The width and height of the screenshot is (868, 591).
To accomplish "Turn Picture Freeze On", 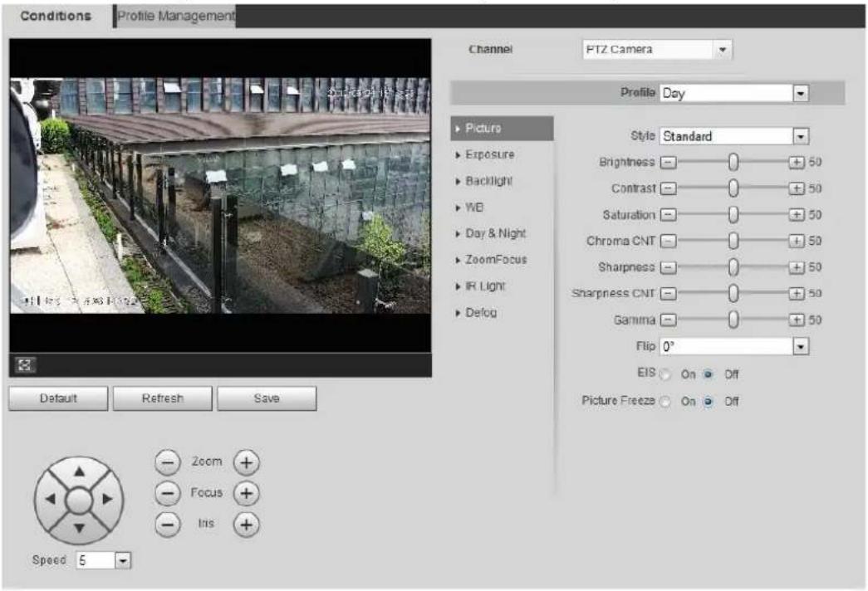I will pos(665,402).
